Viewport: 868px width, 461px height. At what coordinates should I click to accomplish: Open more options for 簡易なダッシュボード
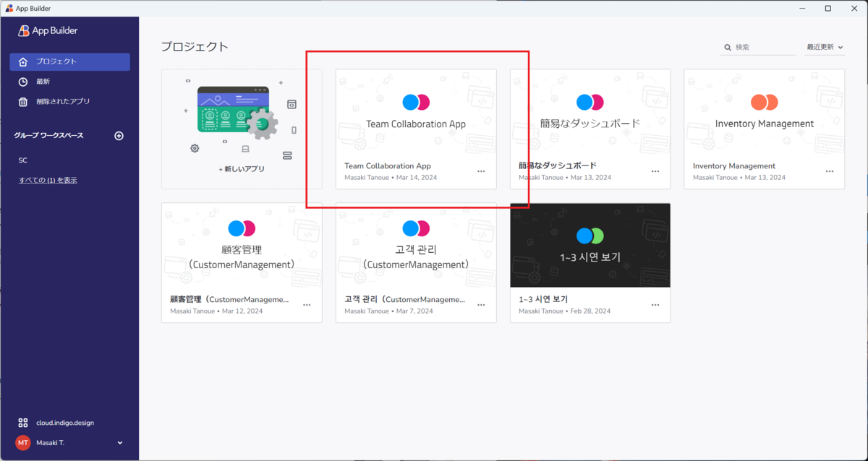[655, 171]
